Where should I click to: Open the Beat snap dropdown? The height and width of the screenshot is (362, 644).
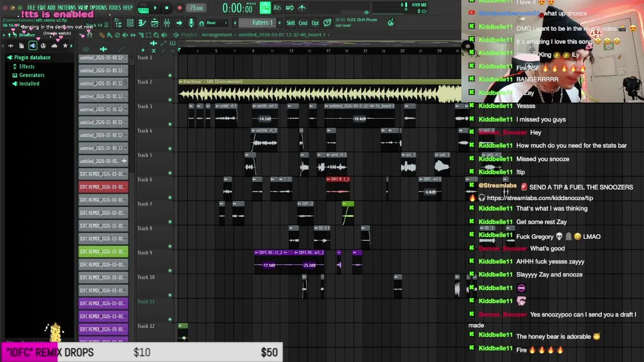(216, 23)
